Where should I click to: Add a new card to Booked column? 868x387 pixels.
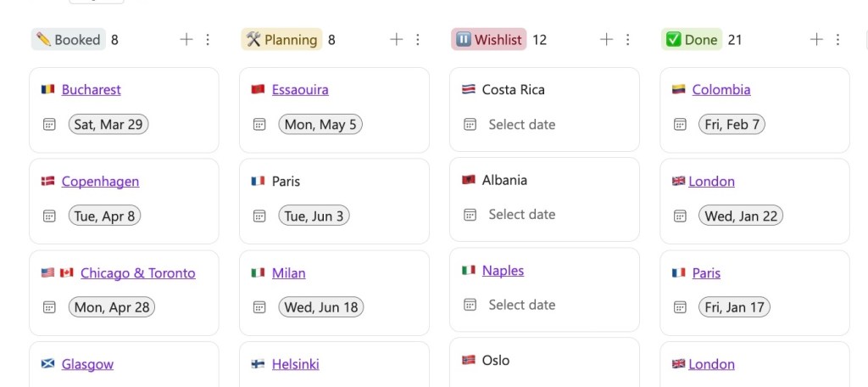point(186,39)
